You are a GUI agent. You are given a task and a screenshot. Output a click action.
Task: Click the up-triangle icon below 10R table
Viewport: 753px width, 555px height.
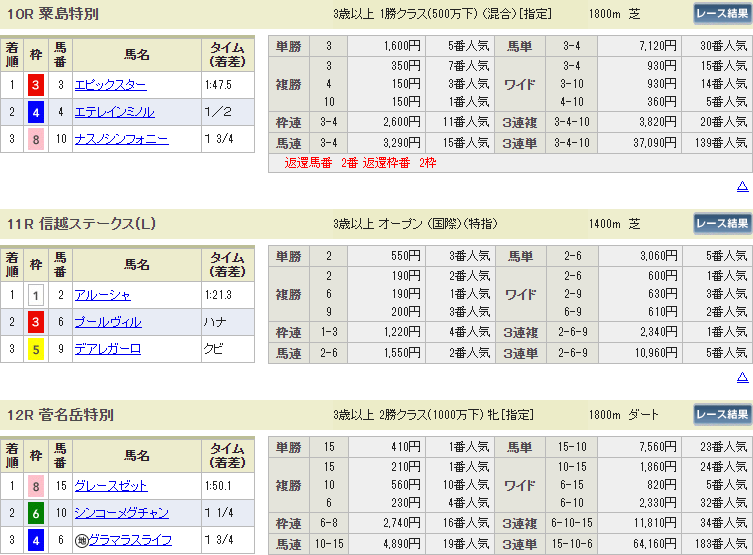coord(742,186)
